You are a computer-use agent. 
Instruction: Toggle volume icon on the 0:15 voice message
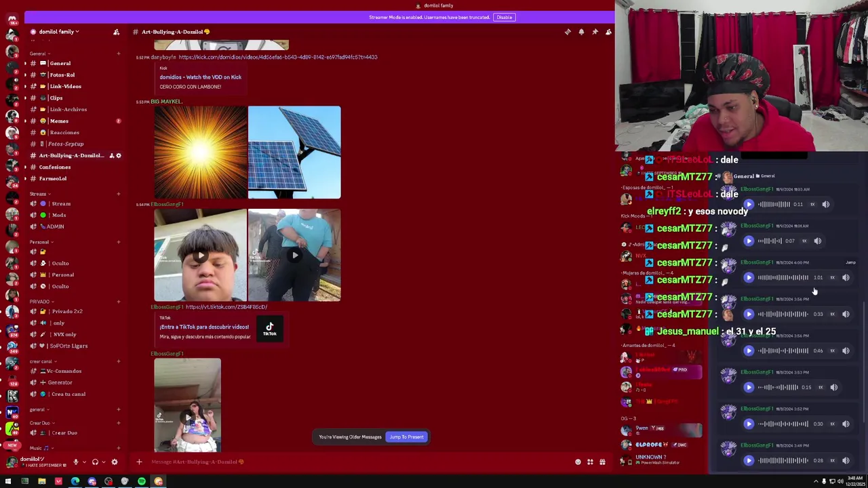pos(834,387)
